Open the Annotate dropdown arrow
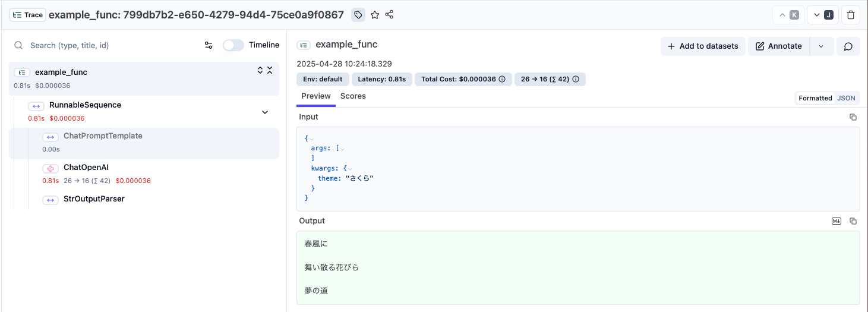 click(822, 46)
